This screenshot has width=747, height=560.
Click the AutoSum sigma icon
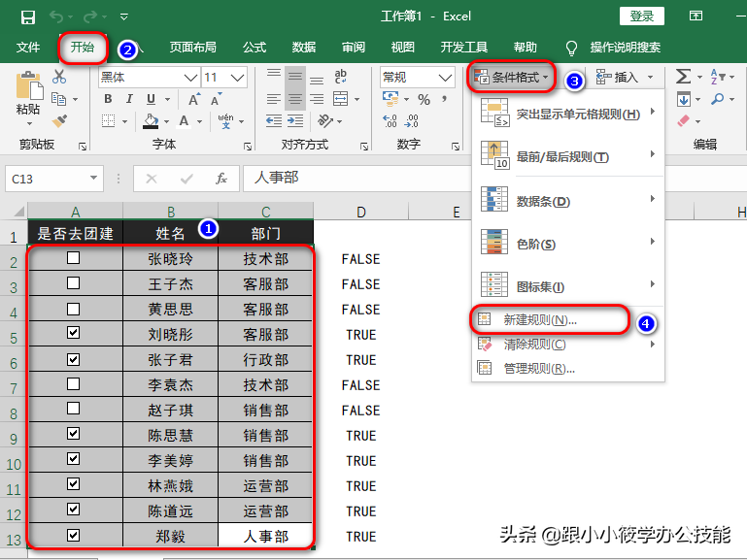point(683,77)
